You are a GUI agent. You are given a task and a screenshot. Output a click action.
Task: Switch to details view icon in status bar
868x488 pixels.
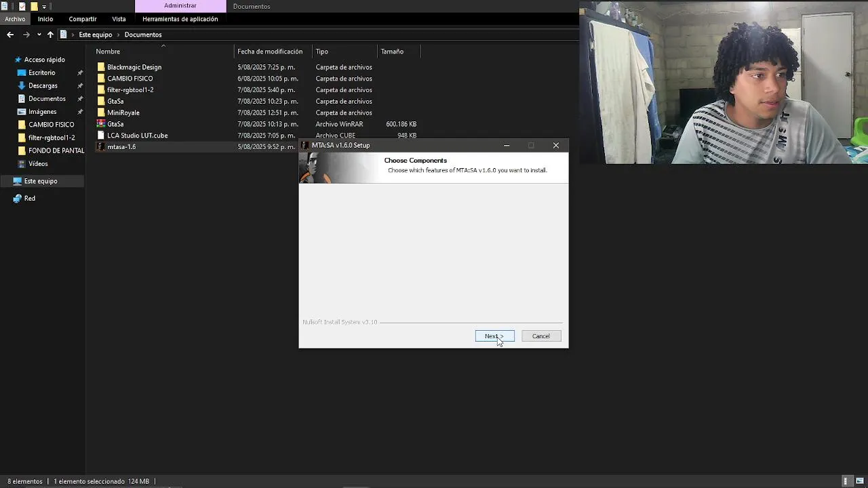click(846, 481)
